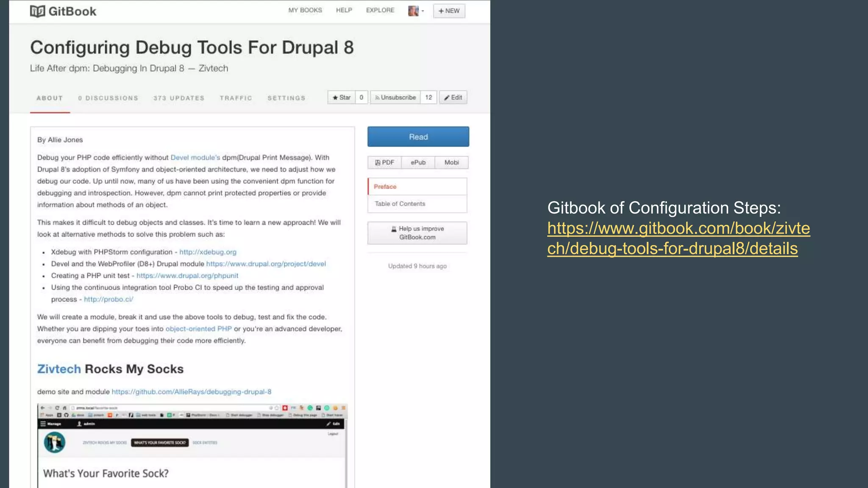
Task: Open the drupal.org/project/devel link
Action: click(266, 264)
